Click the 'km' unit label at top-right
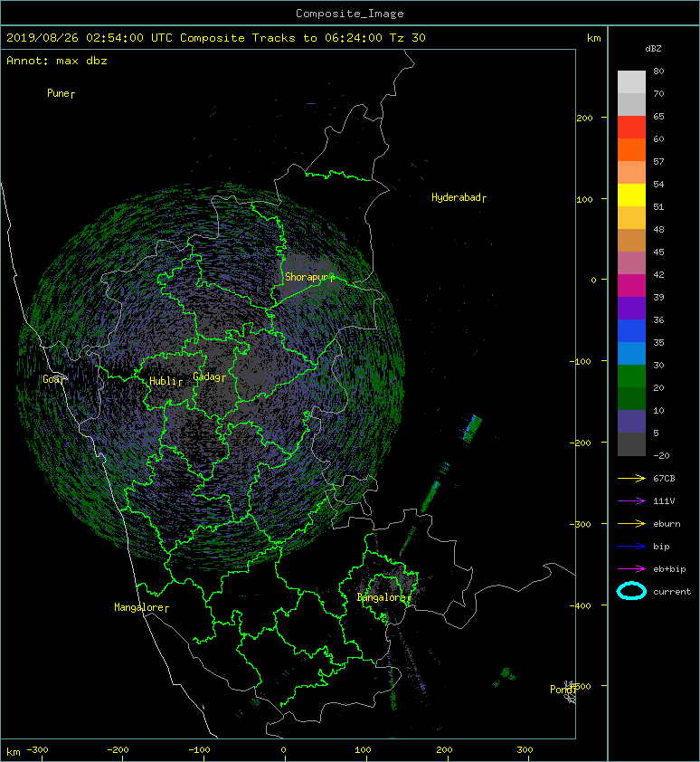 coord(593,38)
